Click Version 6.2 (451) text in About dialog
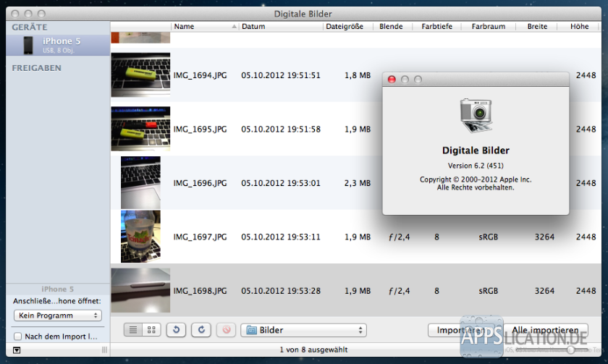Image resolution: width=608 pixels, height=364 pixels. click(x=476, y=166)
